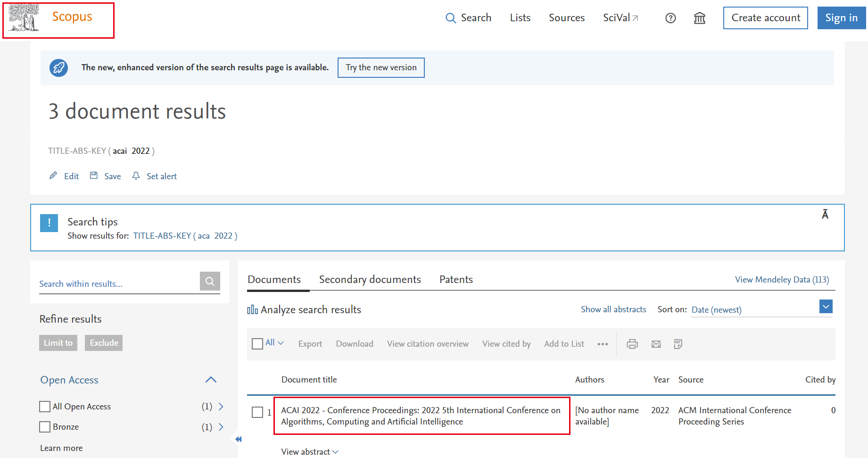Open Sources in top navigation
868x458 pixels.
coord(567,18)
